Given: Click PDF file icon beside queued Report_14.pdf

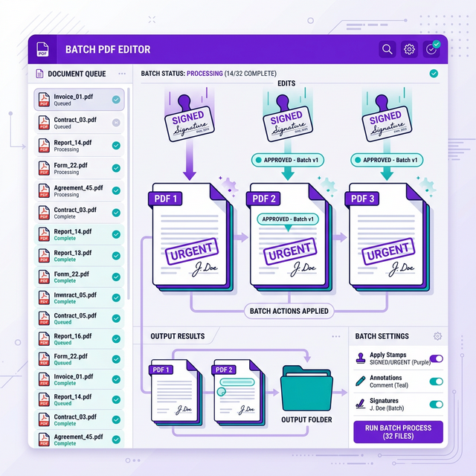Looking at the screenshot, I should 44,399.
